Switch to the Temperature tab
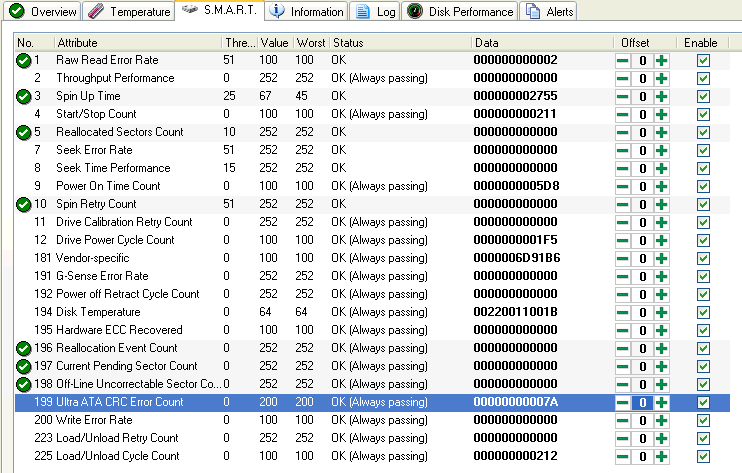 [128, 11]
